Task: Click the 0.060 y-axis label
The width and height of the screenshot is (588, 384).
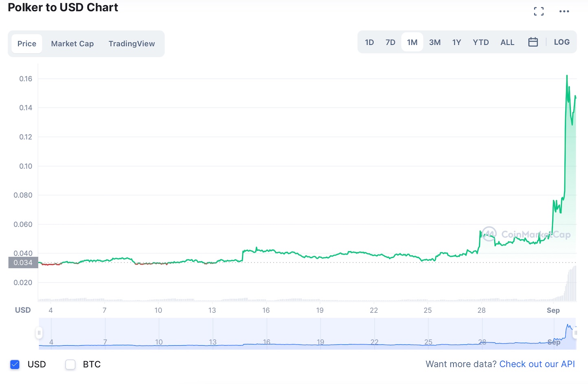Action: 23,224
